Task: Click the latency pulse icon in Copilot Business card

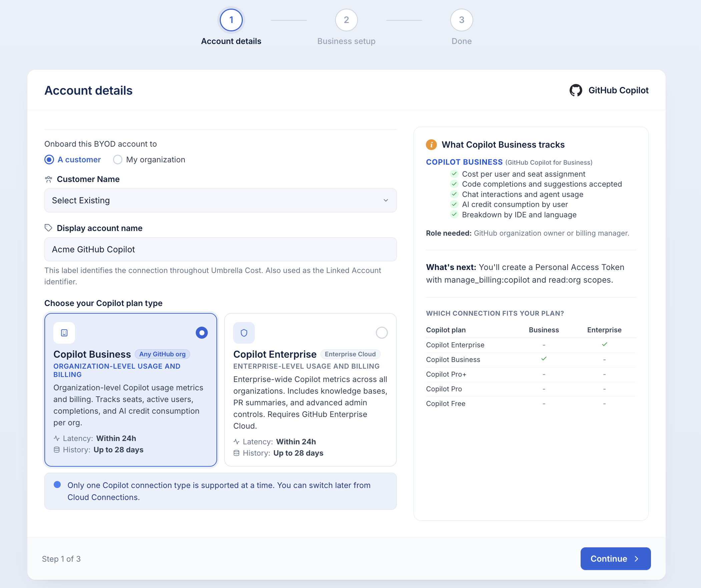Action: (57, 438)
